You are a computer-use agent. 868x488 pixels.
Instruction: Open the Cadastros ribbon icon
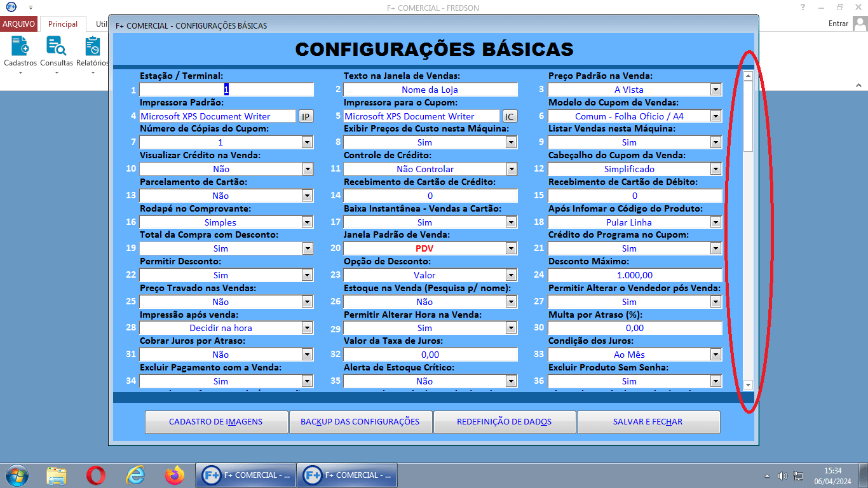20,53
